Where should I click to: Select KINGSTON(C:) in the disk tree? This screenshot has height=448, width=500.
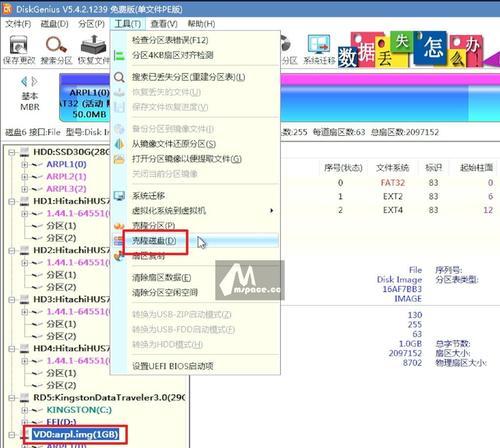coord(79,410)
